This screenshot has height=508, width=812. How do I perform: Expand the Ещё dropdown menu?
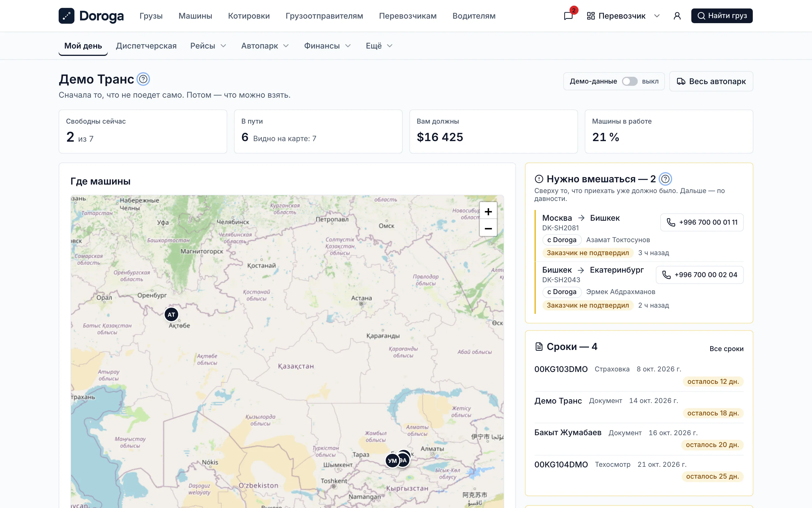coord(379,46)
